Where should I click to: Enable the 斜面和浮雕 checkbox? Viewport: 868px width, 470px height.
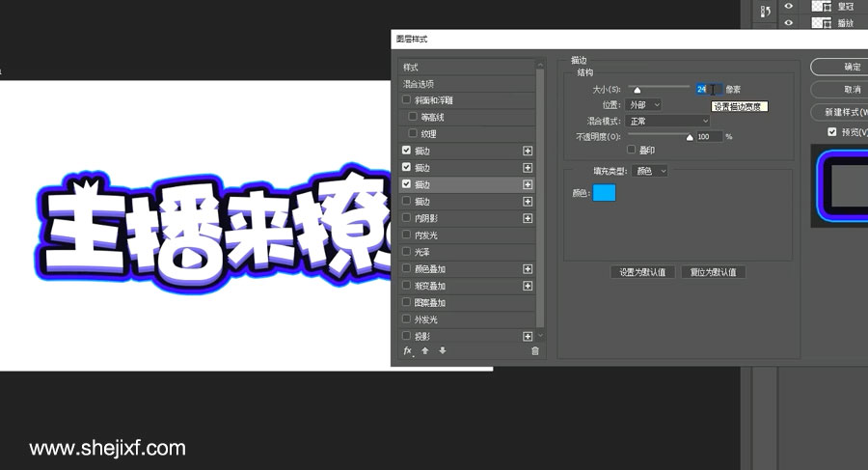pyautogui.click(x=407, y=100)
